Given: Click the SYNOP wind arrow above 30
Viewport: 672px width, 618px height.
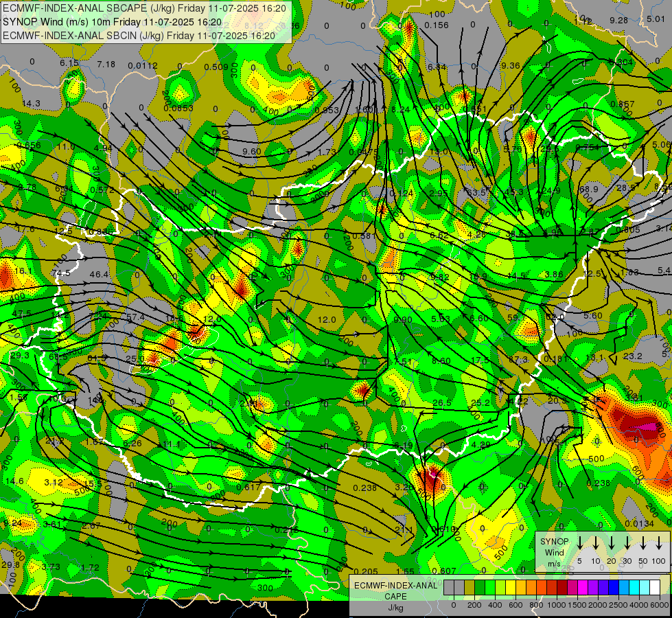Looking at the screenshot, I should [x=627, y=543].
